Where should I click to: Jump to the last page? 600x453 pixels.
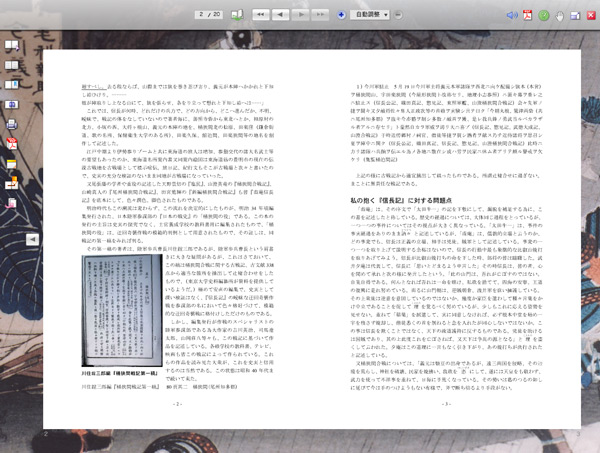(322, 15)
